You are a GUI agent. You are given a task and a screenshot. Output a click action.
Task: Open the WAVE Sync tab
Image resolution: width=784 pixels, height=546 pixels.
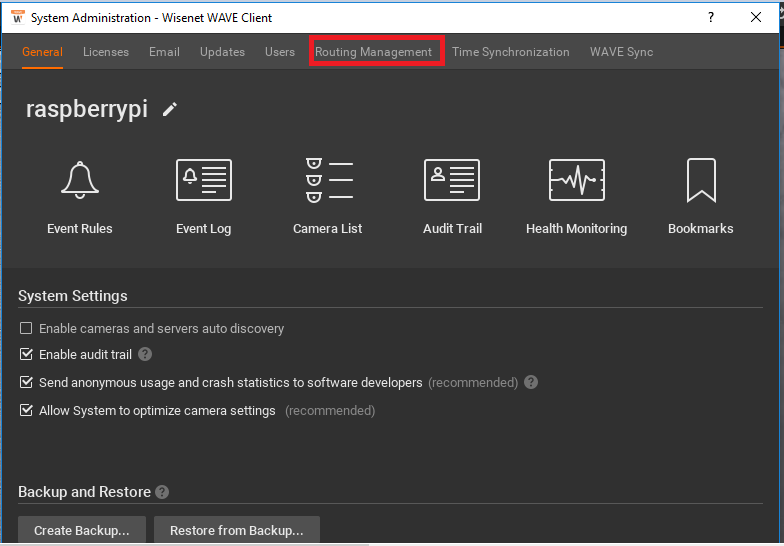(622, 52)
